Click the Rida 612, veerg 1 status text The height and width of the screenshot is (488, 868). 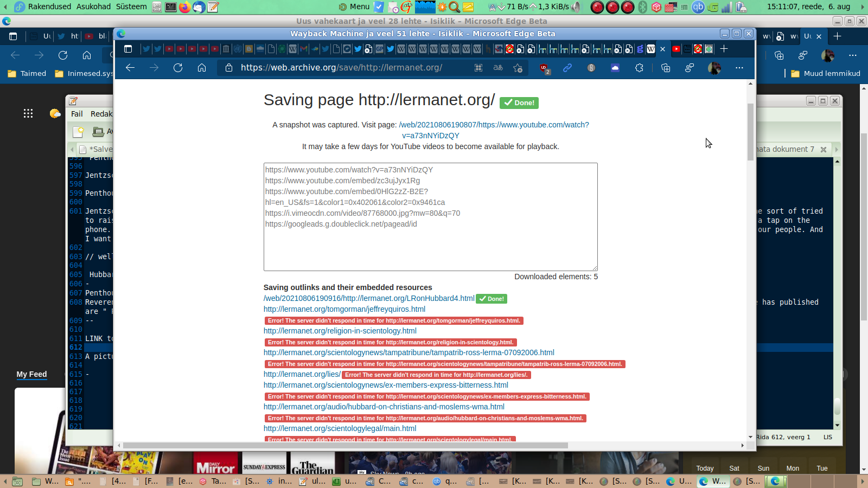pos(783,437)
